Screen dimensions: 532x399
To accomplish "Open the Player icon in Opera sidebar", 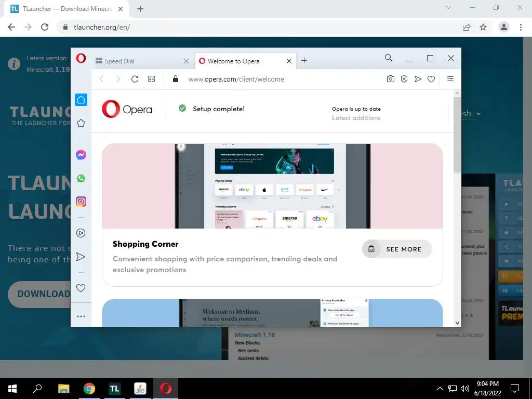I will point(81,233).
